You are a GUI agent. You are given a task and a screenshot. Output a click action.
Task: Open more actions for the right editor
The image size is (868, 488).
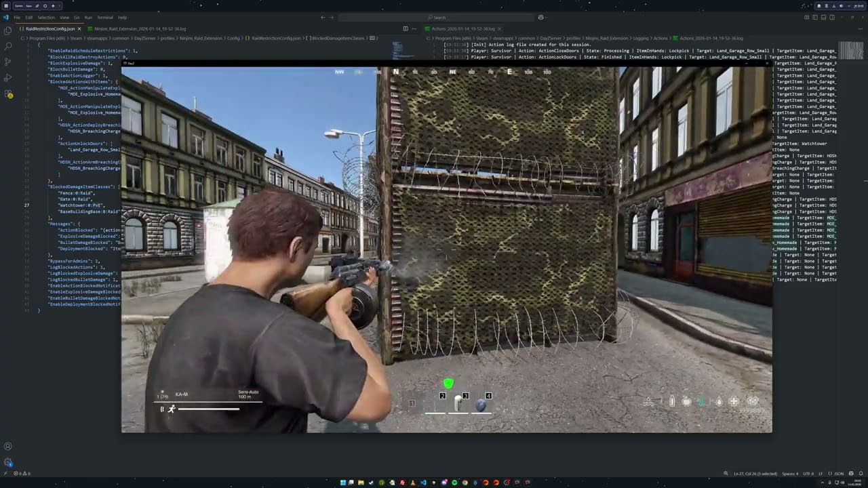[x=861, y=28]
